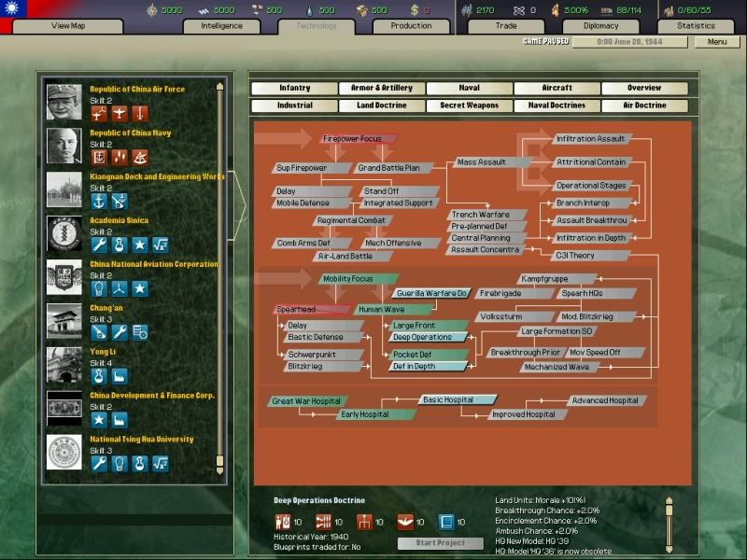Switch to the Secret Weapons tab
The height and width of the screenshot is (560, 747).
tap(469, 105)
